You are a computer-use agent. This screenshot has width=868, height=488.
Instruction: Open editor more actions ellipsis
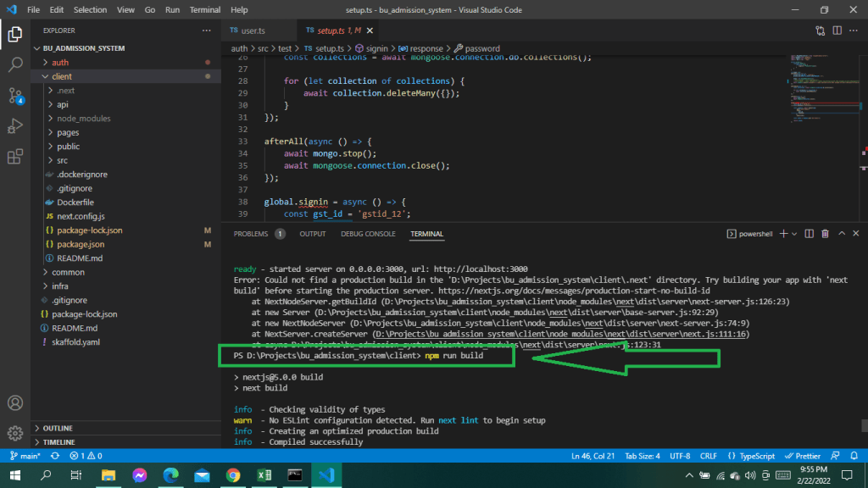pos(854,30)
